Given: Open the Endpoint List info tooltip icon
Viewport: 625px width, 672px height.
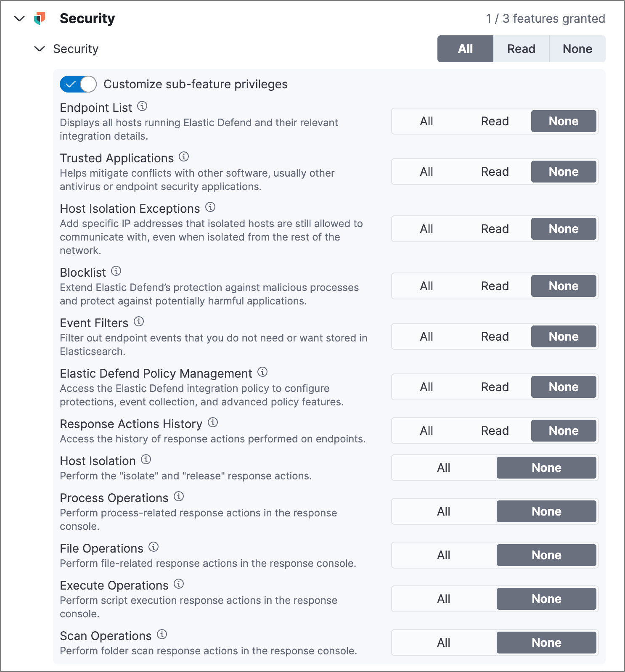Looking at the screenshot, I should [143, 106].
